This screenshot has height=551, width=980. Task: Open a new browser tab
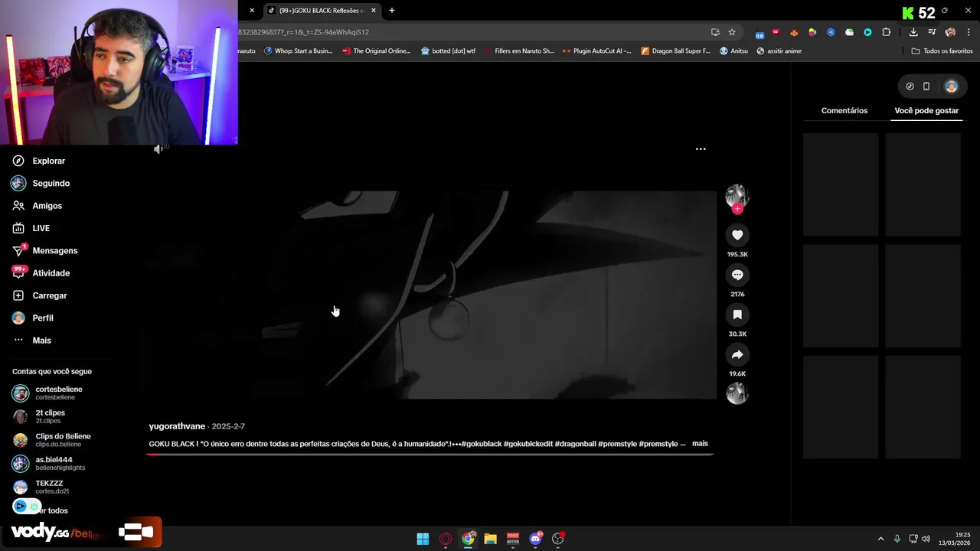pos(392,11)
